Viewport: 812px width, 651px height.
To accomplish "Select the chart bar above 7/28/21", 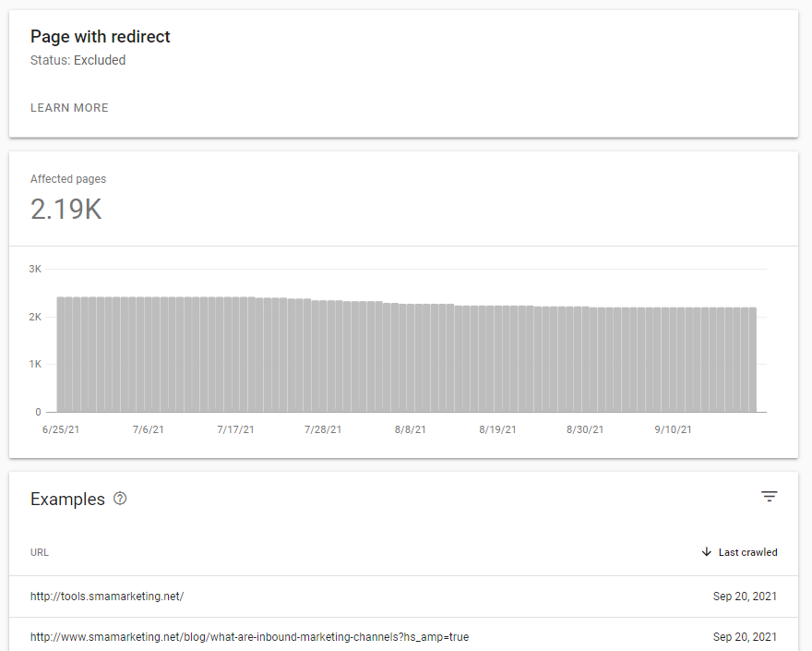I will click(323, 356).
